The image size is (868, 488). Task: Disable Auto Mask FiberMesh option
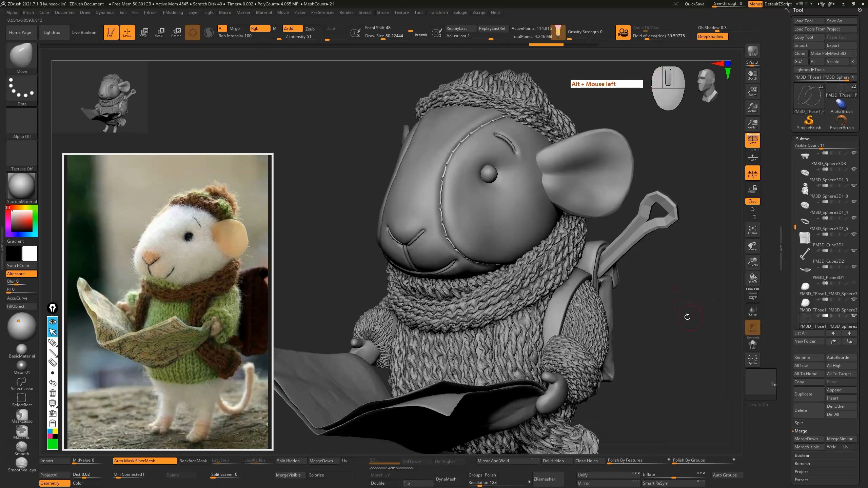pyautogui.click(x=145, y=461)
